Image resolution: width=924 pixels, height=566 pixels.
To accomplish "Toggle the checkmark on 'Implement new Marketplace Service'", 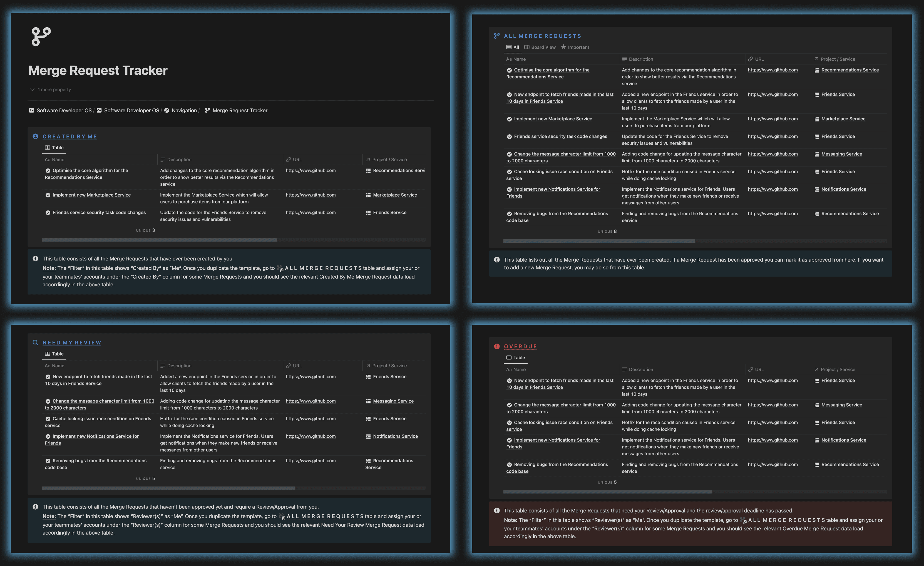I will tap(48, 195).
